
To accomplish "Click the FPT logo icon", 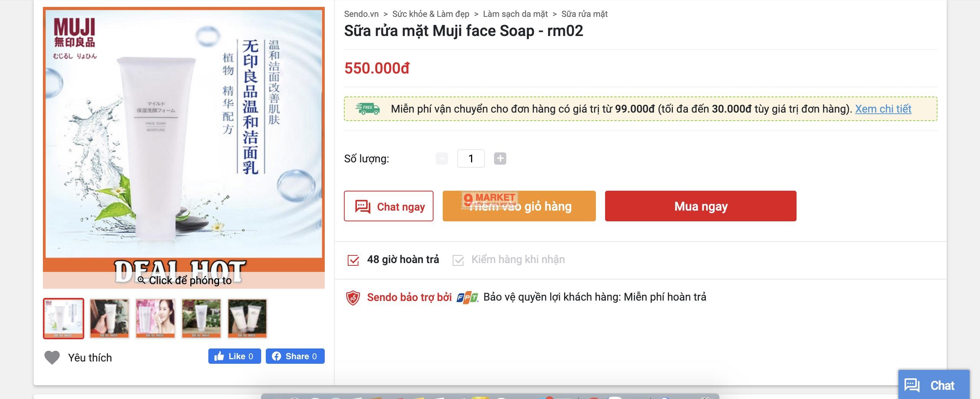I will click(x=467, y=298).
